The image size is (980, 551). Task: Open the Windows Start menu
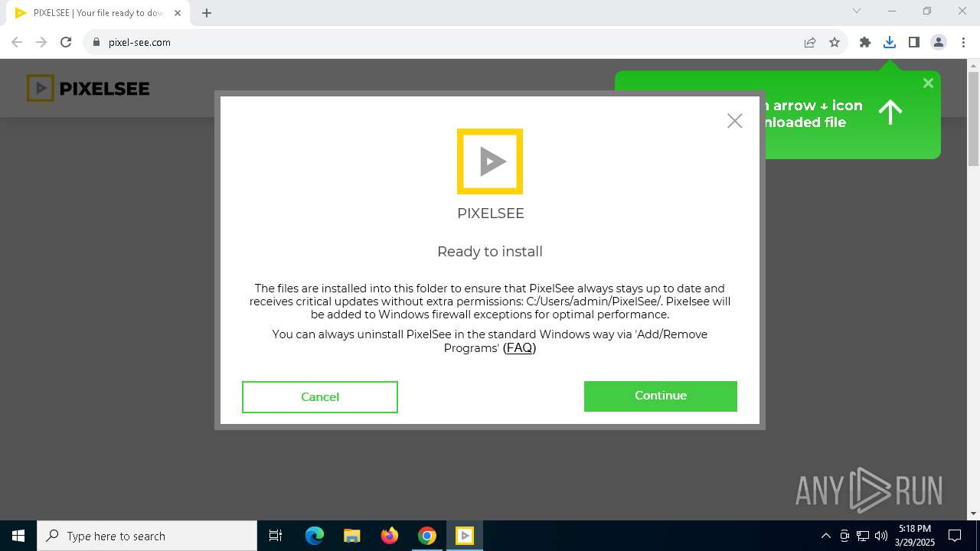click(x=18, y=536)
